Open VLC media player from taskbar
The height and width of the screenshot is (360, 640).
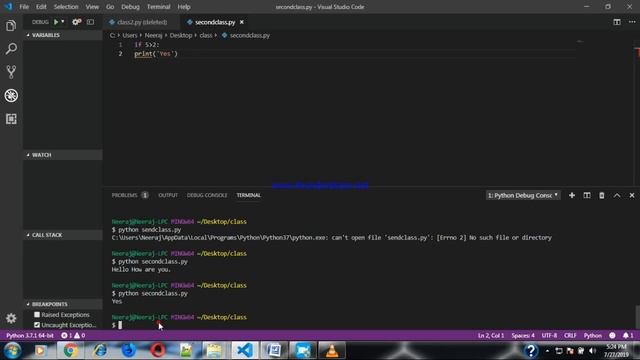[x=332, y=350]
